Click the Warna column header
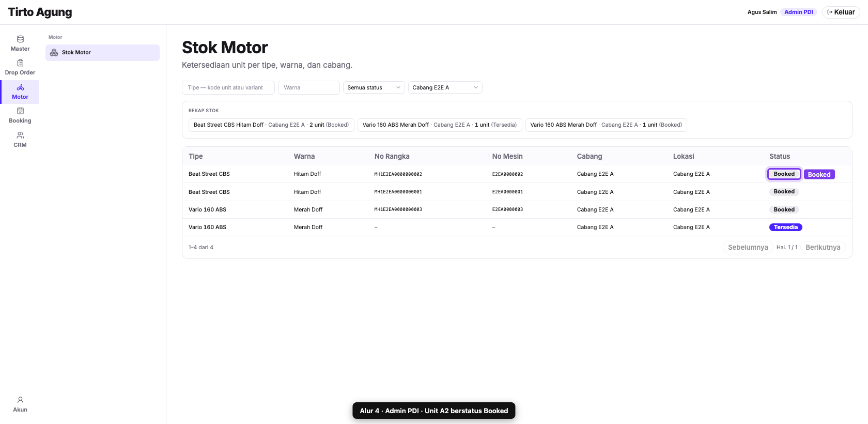Screen dimensions: 868x424 [x=304, y=156]
